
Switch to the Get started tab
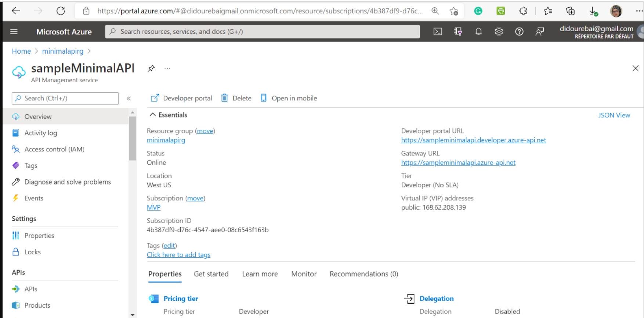coord(211,274)
